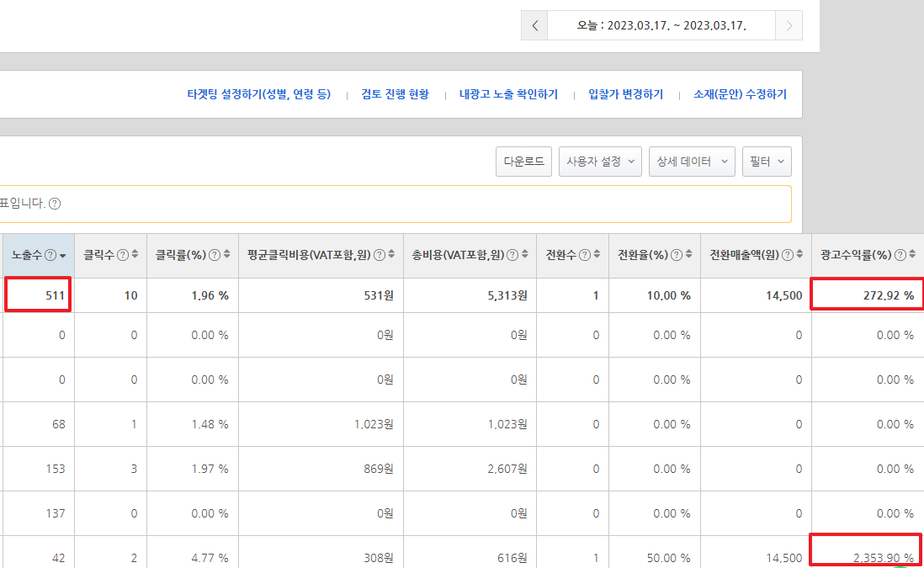Select the click rate cell 1.97 %
Screen dimensions: 924x568
click(210, 469)
